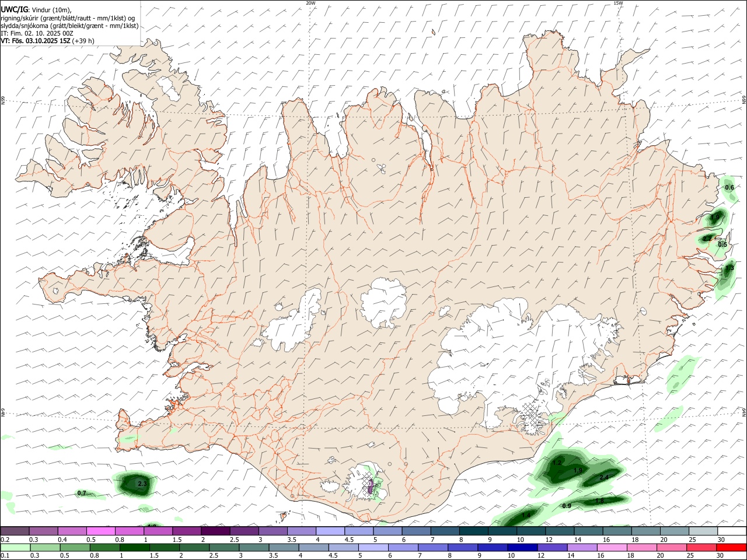
Task: Click the pale green 0.1 swatch in lower legend
Action: [15, 547]
